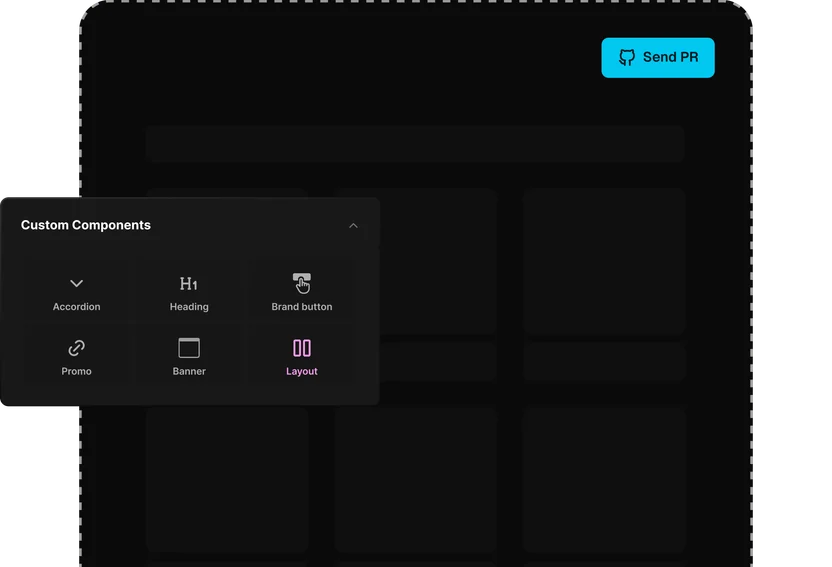Viewport: 832px width, 567px height.
Task: Click the Brand button label
Action: (302, 307)
